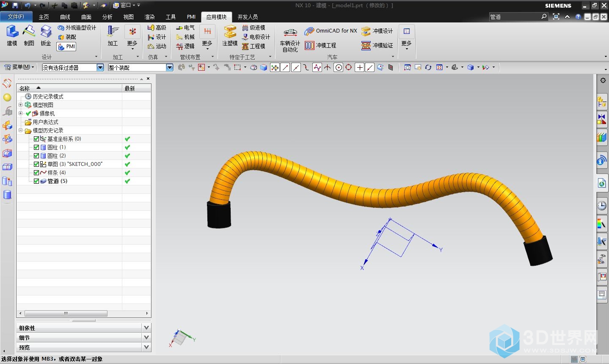Screen dimensions: 609x364
Task: Open the 冲模设计 module
Action: click(x=377, y=31)
